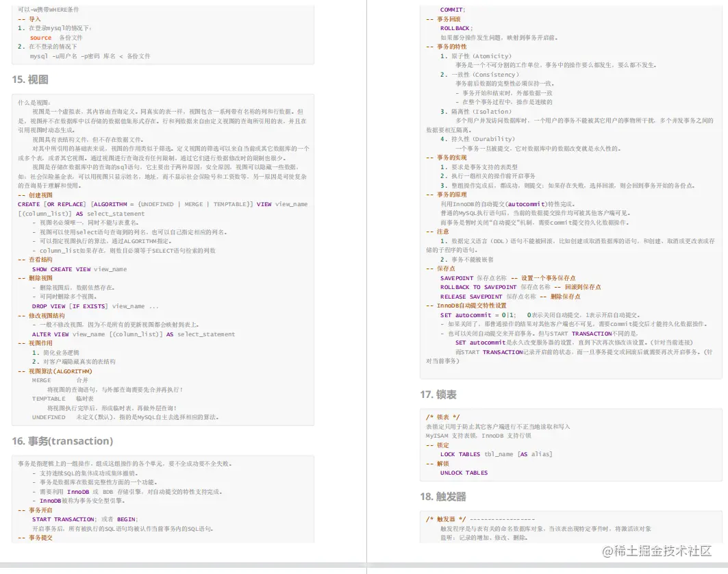The width and height of the screenshot is (728, 574).
Task: Click the heading "15. 视图"
Action: (30, 79)
